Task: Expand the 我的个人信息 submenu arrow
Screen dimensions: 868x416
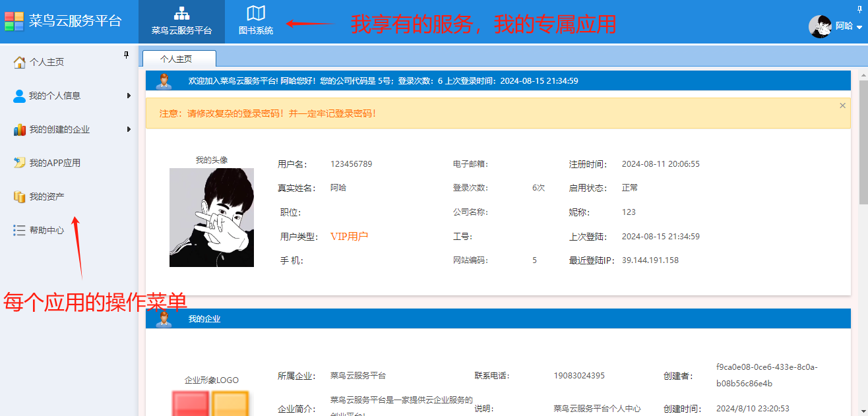Action: coord(129,96)
